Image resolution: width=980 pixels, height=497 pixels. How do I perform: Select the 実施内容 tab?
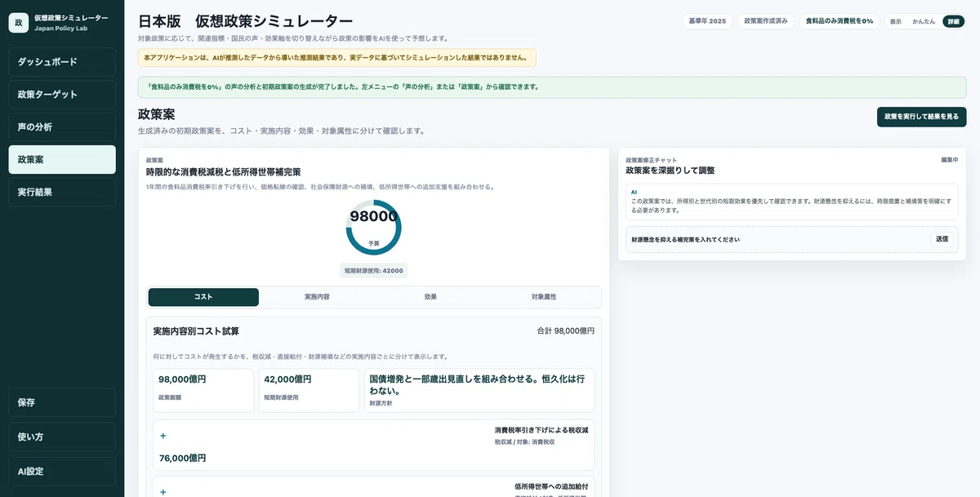[x=317, y=297]
